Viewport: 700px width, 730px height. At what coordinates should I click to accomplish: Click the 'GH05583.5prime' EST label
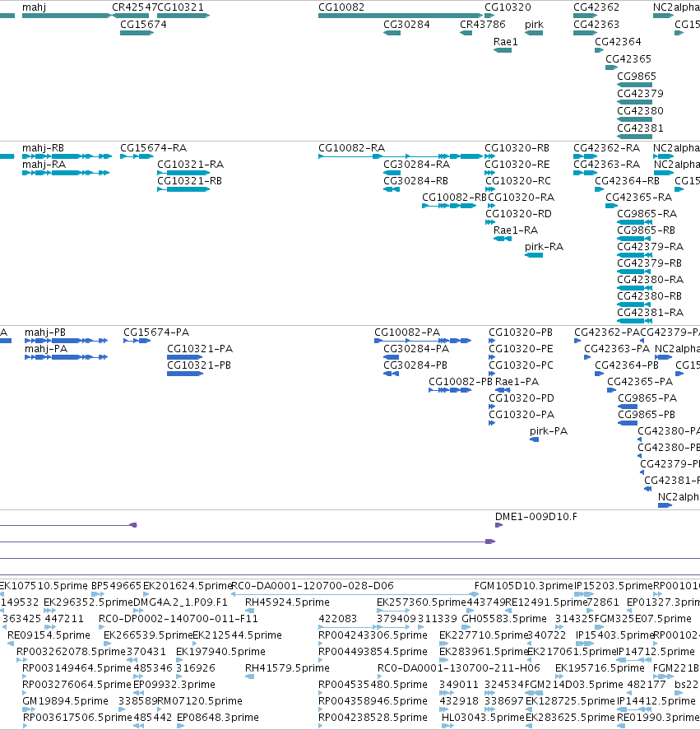click(504, 618)
